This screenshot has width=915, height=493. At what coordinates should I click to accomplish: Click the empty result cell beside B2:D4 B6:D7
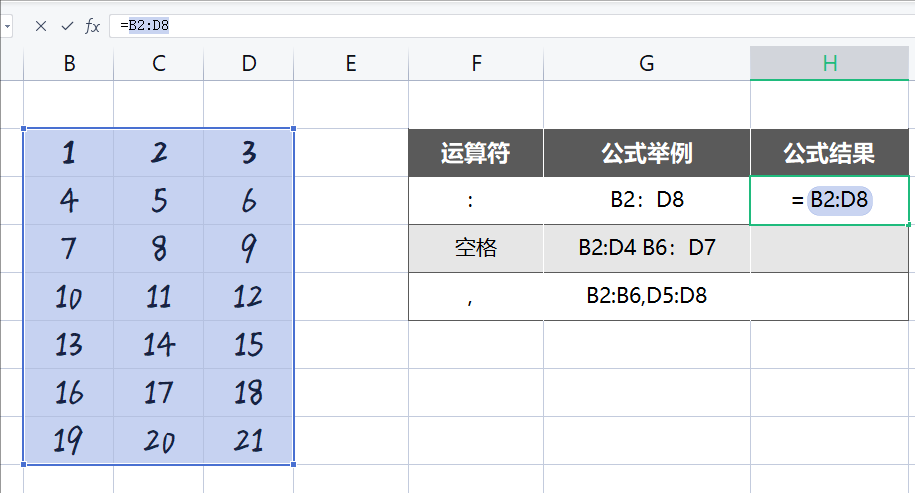pyautogui.click(x=830, y=249)
